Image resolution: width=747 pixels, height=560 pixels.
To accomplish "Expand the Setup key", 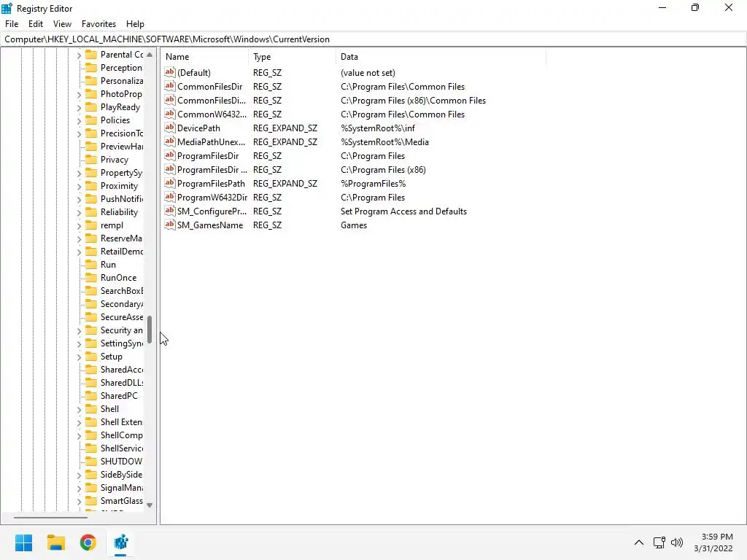I will coord(79,357).
